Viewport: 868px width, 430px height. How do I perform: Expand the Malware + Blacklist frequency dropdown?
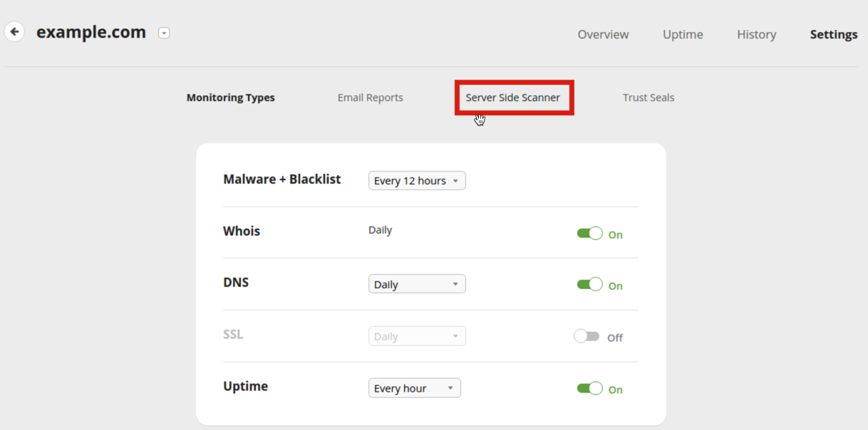tap(417, 181)
